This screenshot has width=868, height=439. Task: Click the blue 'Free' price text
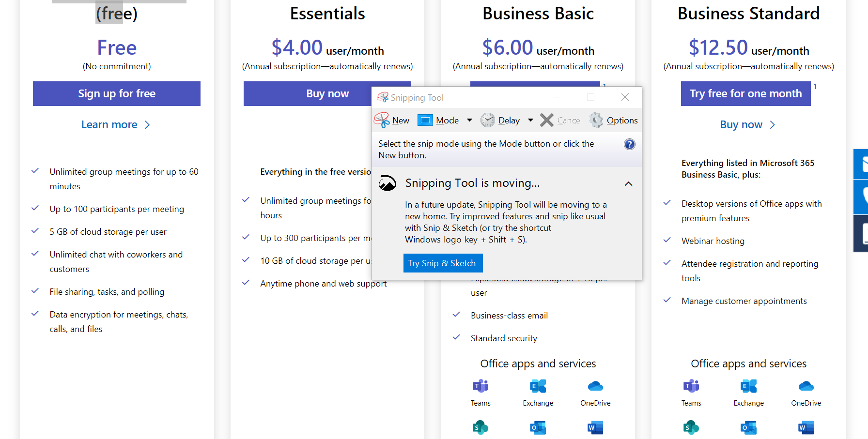coord(117,47)
